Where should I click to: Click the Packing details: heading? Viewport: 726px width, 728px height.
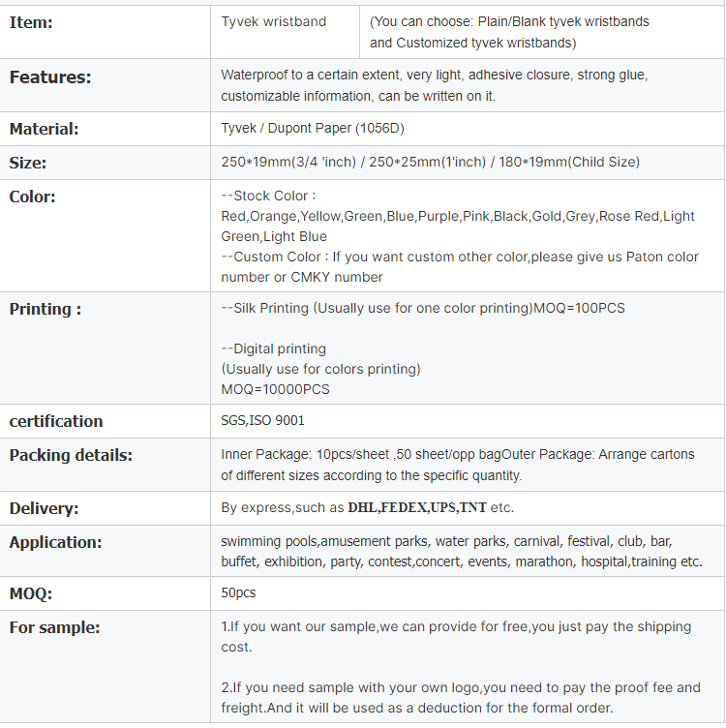pyautogui.click(x=71, y=455)
